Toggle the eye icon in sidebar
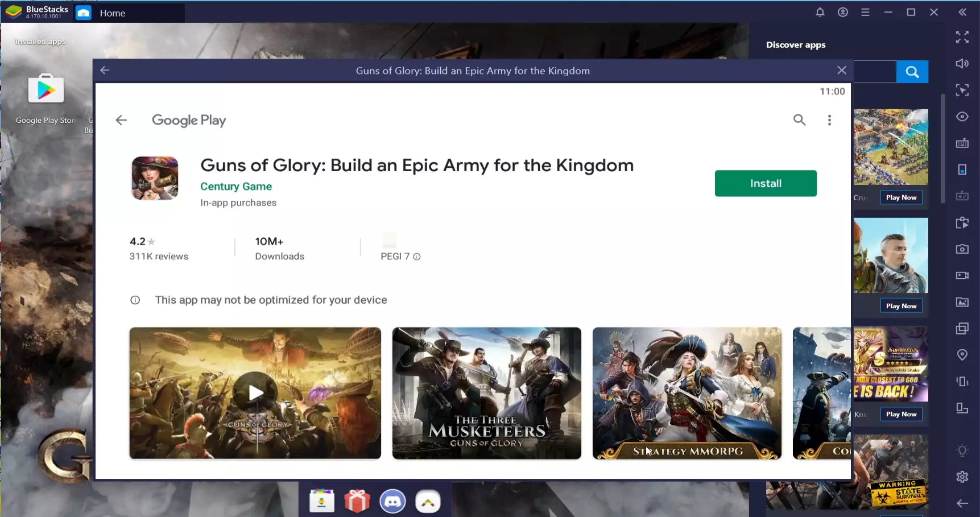980x517 pixels. (962, 117)
